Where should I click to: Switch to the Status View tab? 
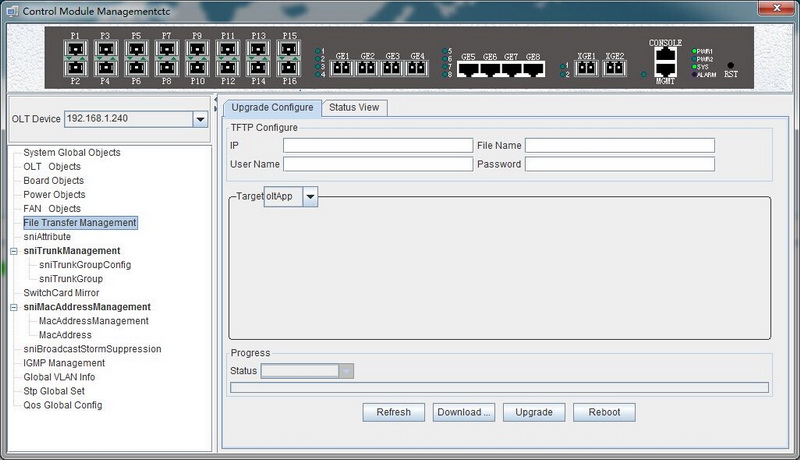[x=354, y=107]
